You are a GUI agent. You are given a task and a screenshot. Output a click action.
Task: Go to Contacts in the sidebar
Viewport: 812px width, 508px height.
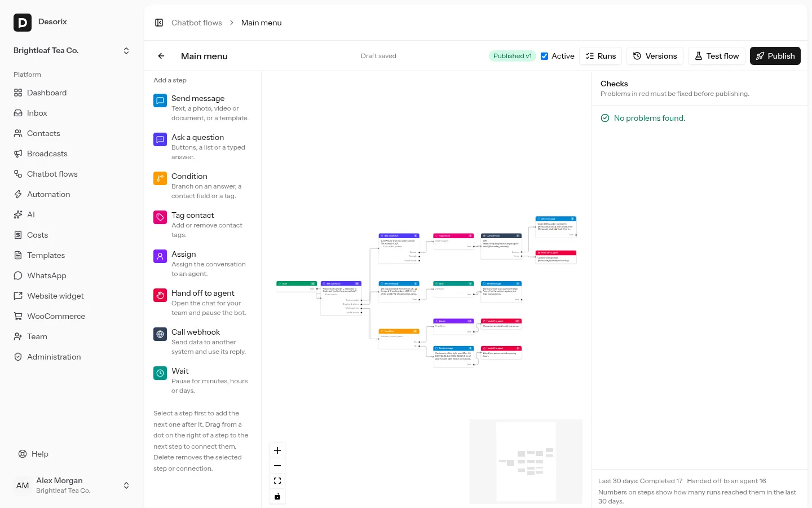pyautogui.click(x=72, y=133)
